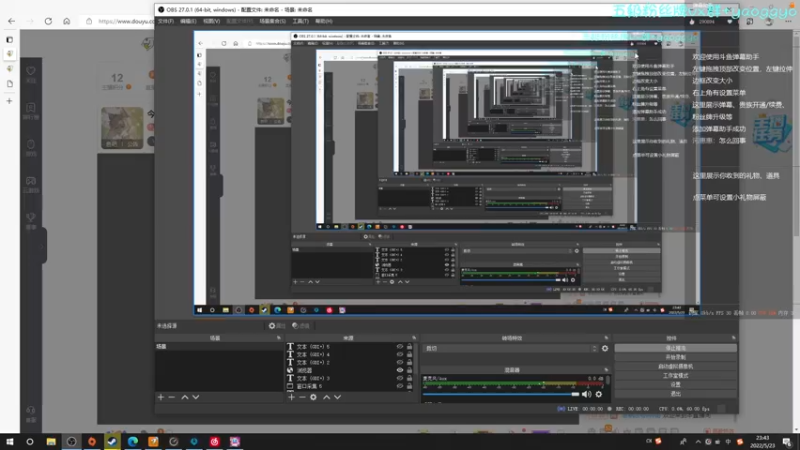800x450 pixels.
Task: Open 视图(V) menu in OBS
Action: (x=211, y=21)
